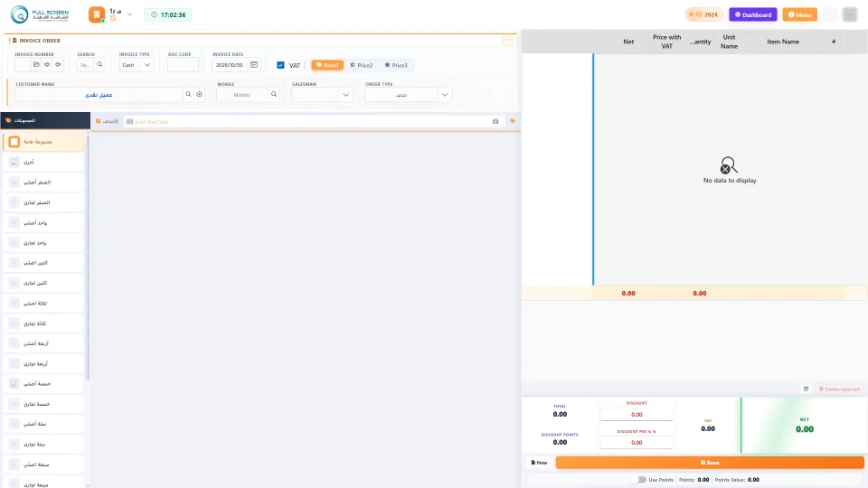
Task: Click the Discount Pre % field
Action: coord(637,442)
